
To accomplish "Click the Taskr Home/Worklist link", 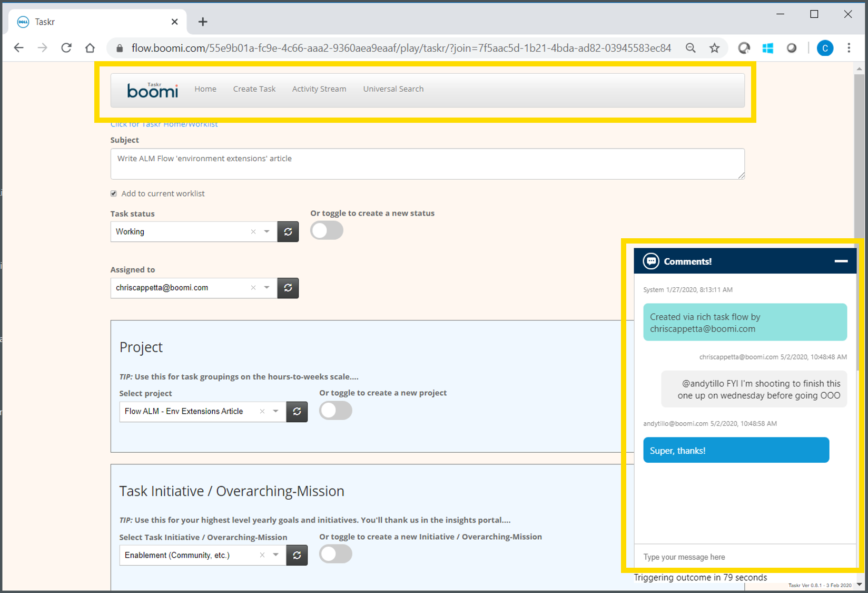I will tap(164, 124).
